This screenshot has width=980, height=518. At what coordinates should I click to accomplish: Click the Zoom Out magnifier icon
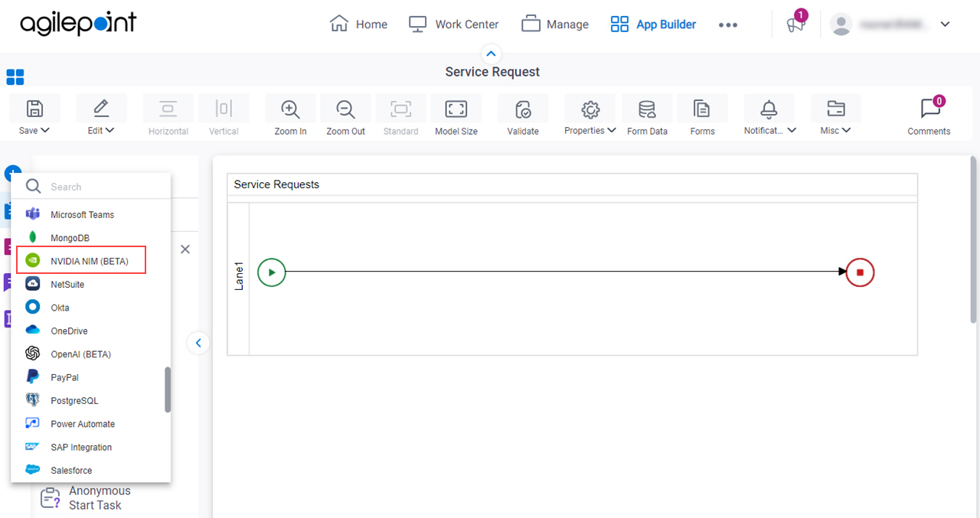[x=345, y=109]
